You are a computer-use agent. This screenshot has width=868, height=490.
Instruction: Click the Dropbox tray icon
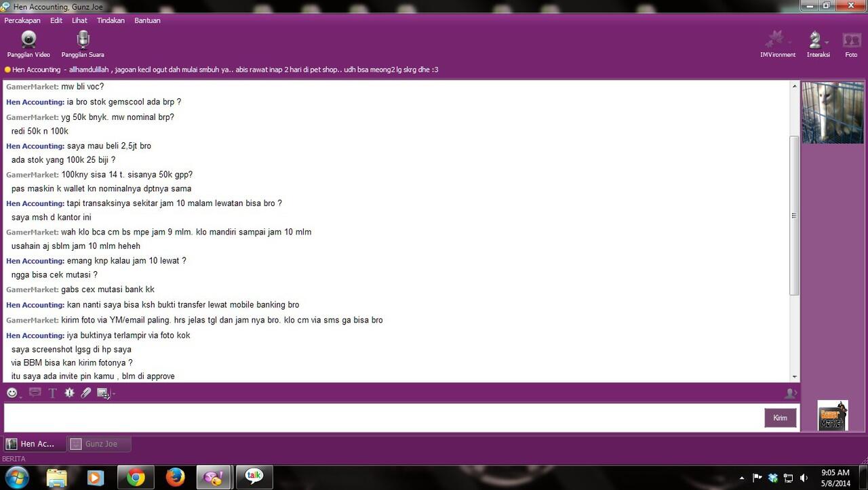point(773,478)
